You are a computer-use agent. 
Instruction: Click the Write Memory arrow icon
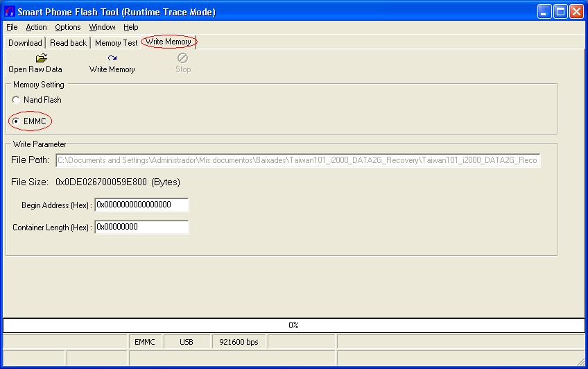point(112,58)
